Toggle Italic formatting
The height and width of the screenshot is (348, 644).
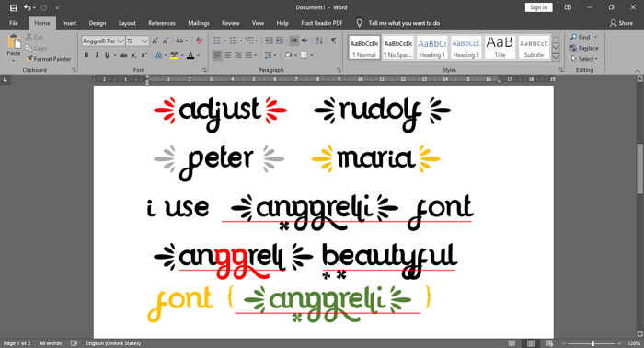tap(97, 55)
